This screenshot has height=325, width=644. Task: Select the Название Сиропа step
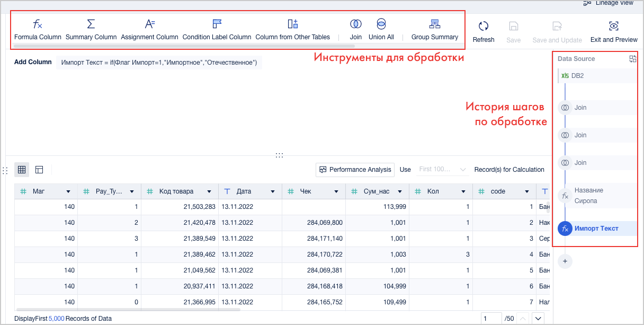click(x=588, y=196)
